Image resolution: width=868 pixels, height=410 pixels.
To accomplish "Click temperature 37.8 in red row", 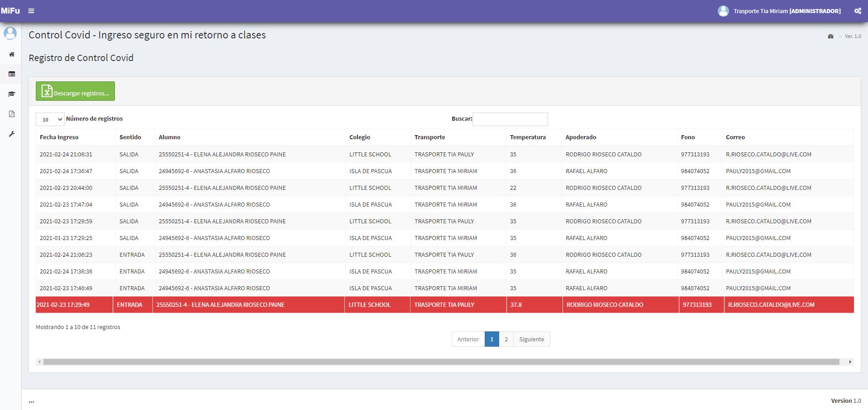I will (x=516, y=305).
